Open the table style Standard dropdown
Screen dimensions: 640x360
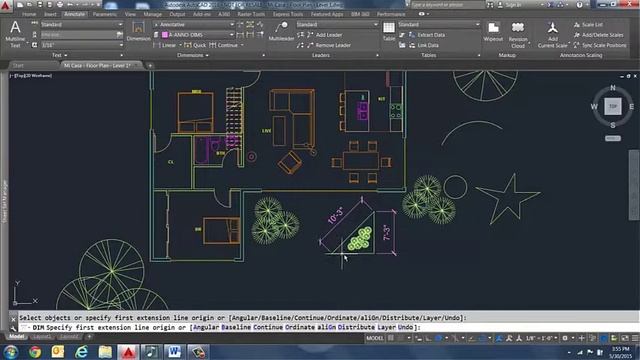pos(439,24)
